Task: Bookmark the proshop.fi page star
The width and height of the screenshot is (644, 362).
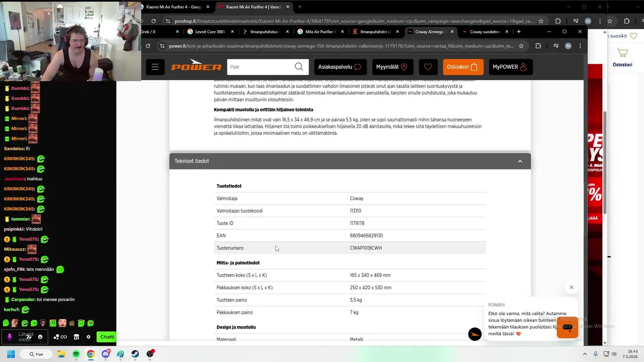Action: pos(541,21)
